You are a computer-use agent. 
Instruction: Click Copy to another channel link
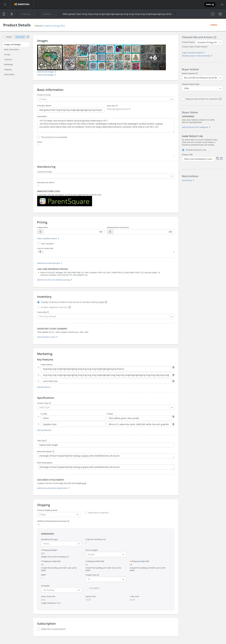[x=193, y=53]
